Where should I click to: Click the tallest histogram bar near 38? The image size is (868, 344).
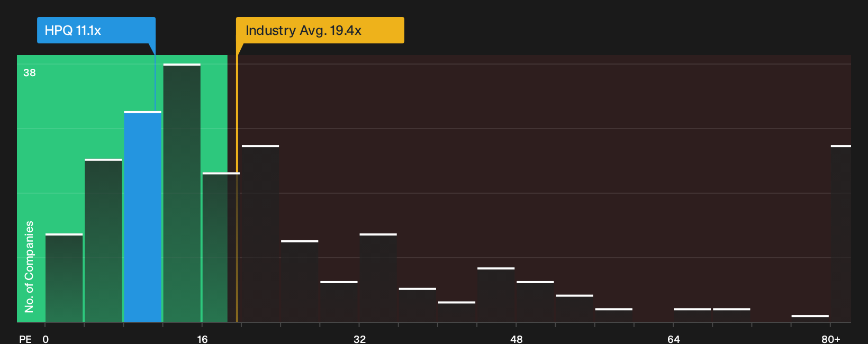(x=182, y=193)
